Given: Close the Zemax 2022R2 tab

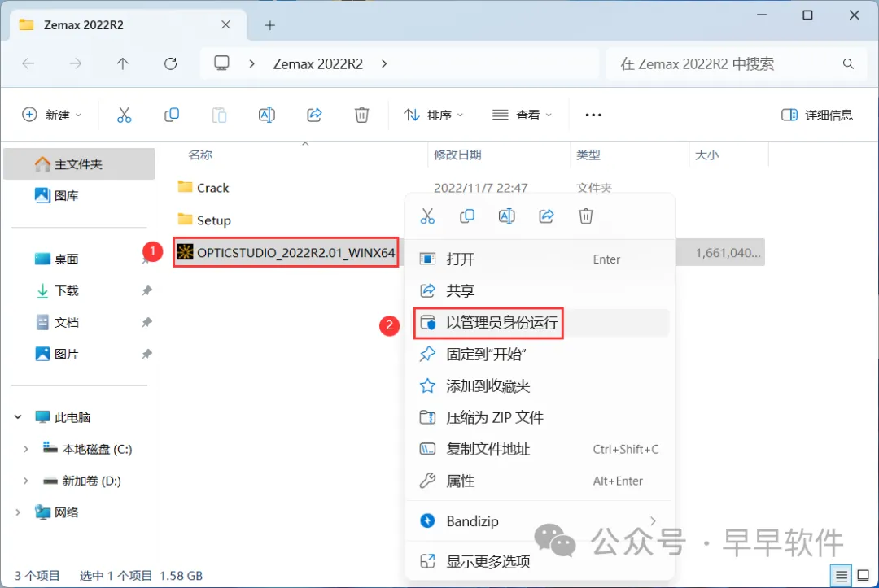Looking at the screenshot, I should 226,24.
